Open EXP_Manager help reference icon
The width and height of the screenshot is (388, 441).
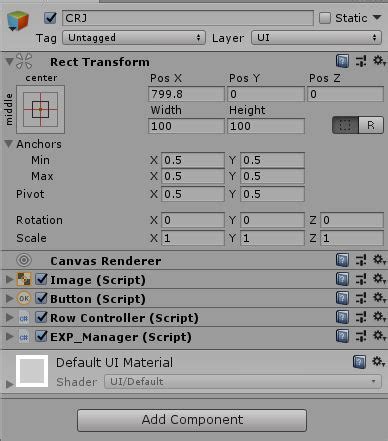coord(342,336)
